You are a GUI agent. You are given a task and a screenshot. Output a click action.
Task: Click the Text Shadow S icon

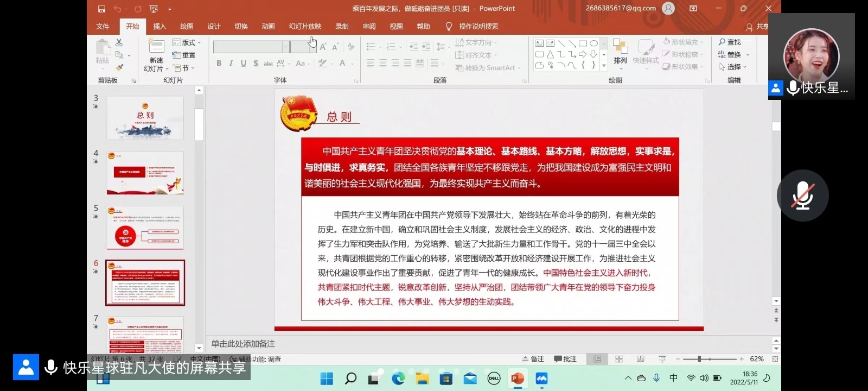click(256, 64)
